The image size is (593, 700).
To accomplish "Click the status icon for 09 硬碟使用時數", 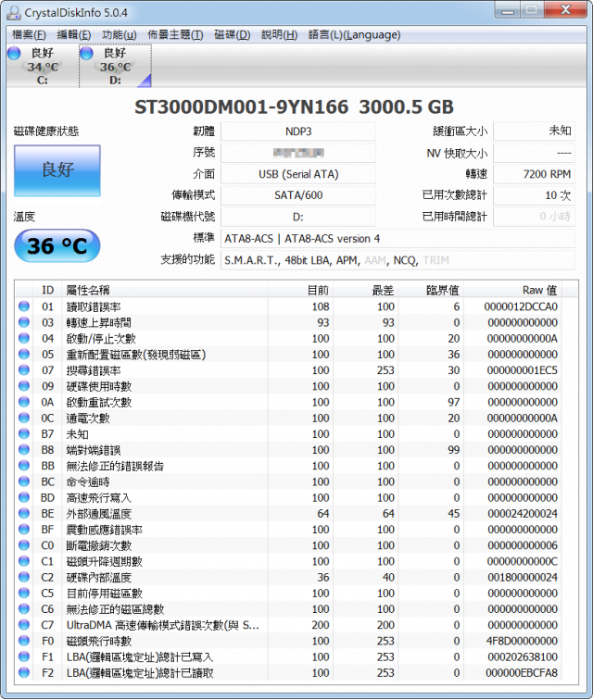I will (24, 386).
